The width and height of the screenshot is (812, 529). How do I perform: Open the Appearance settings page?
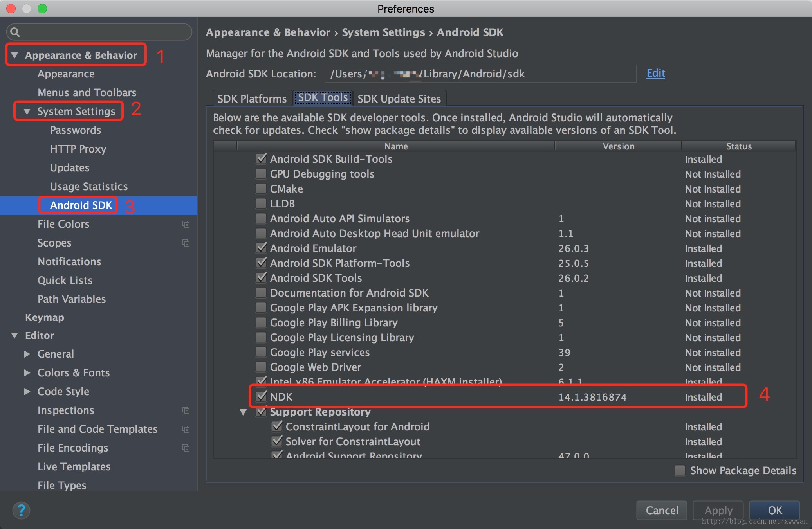point(66,74)
